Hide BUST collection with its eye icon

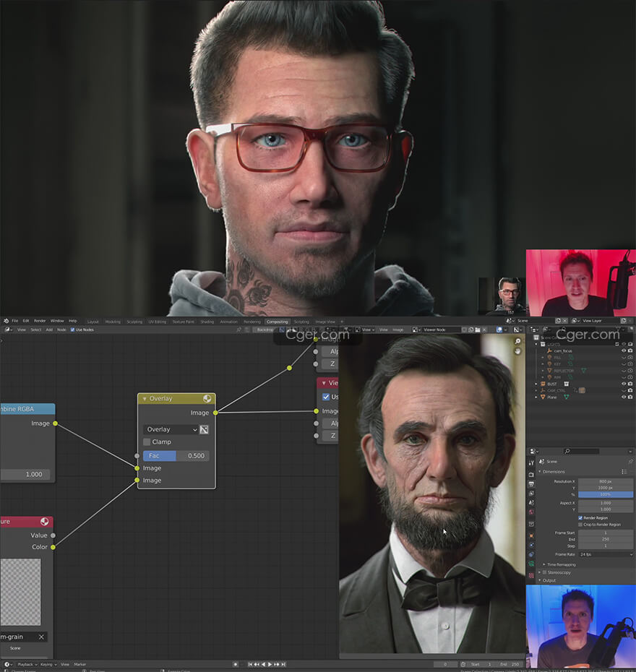point(624,384)
